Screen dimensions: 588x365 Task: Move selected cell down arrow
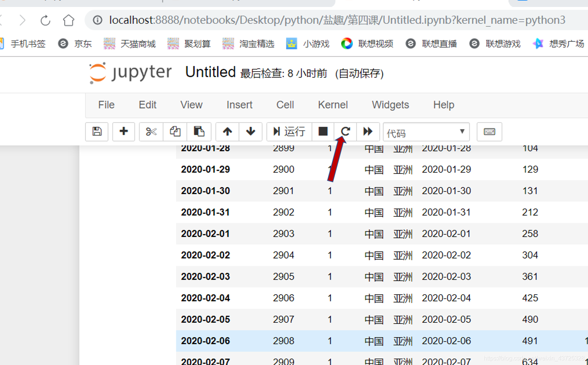click(251, 132)
